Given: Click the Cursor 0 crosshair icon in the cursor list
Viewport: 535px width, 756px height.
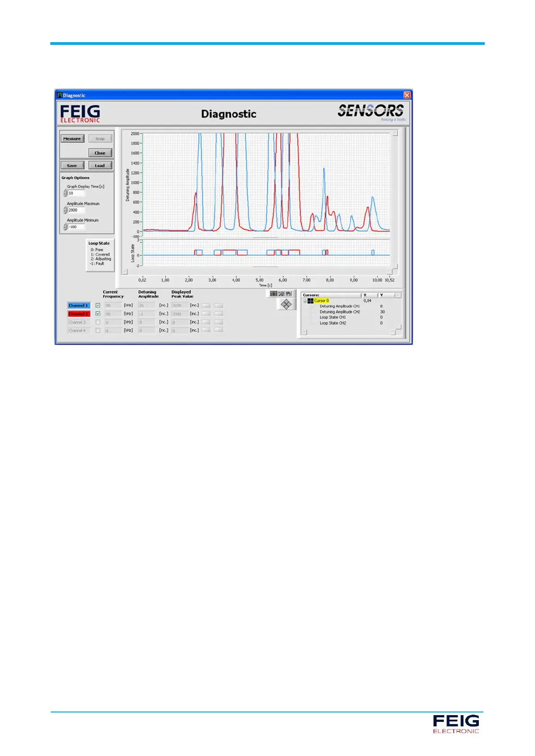Looking at the screenshot, I should [x=310, y=301].
